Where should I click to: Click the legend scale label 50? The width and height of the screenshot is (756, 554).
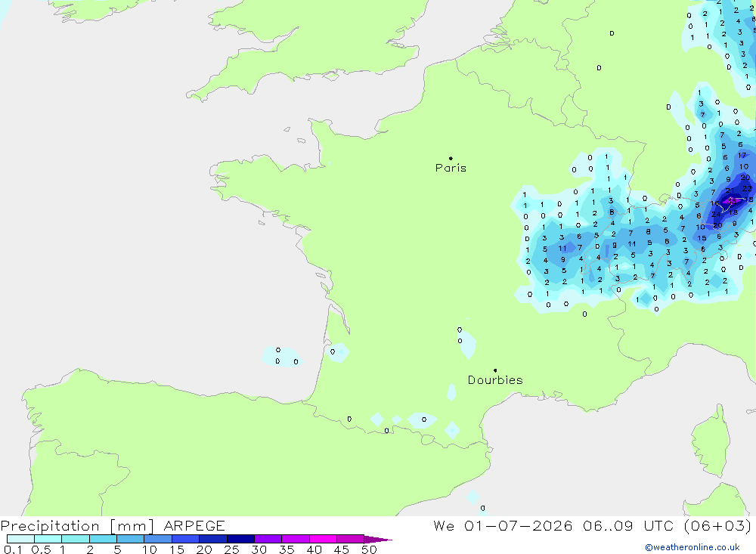(x=370, y=549)
